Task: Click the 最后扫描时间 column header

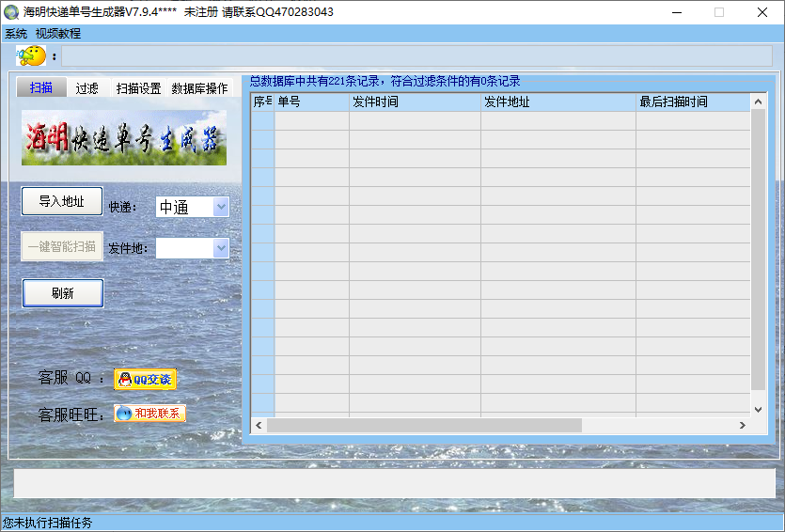Action: click(691, 102)
